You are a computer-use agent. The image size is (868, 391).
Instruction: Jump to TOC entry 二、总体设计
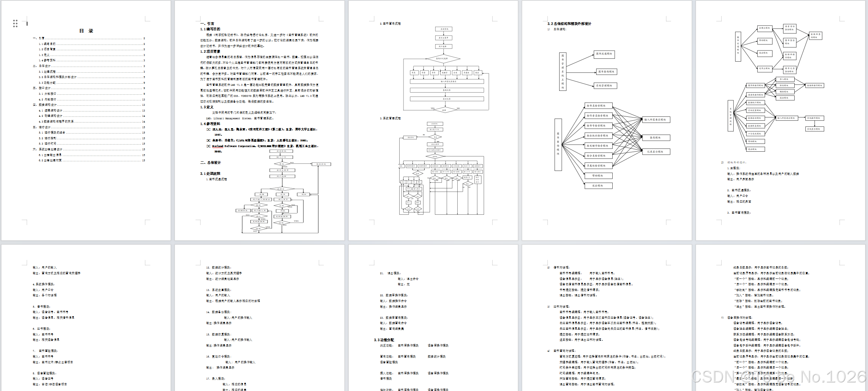click(x=42, y=66)
